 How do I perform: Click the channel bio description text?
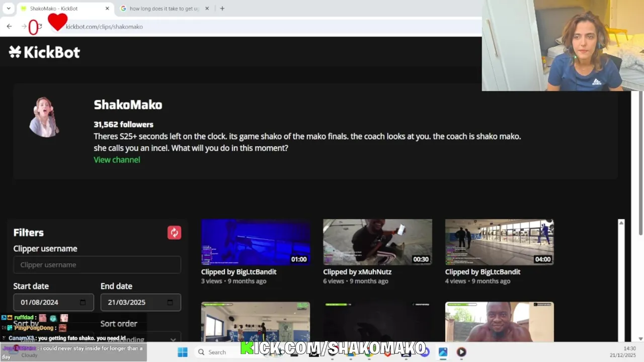(x=307, y=142)
